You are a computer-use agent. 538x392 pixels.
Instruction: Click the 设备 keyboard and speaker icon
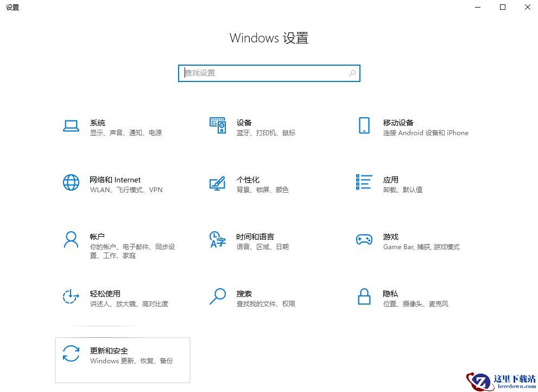(x=218, y=125)
